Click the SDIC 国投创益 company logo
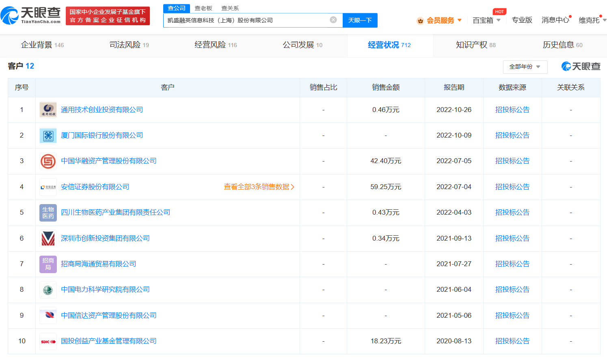Screen dimensions: 607x364 tap(48, 341)
